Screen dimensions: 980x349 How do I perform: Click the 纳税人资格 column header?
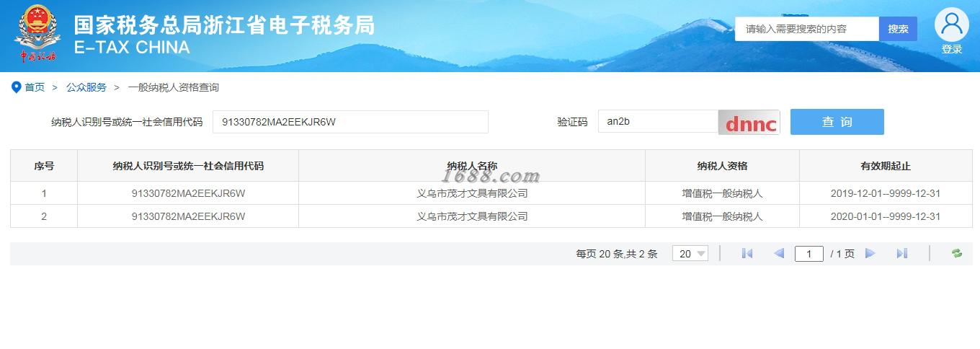point(722,166)
